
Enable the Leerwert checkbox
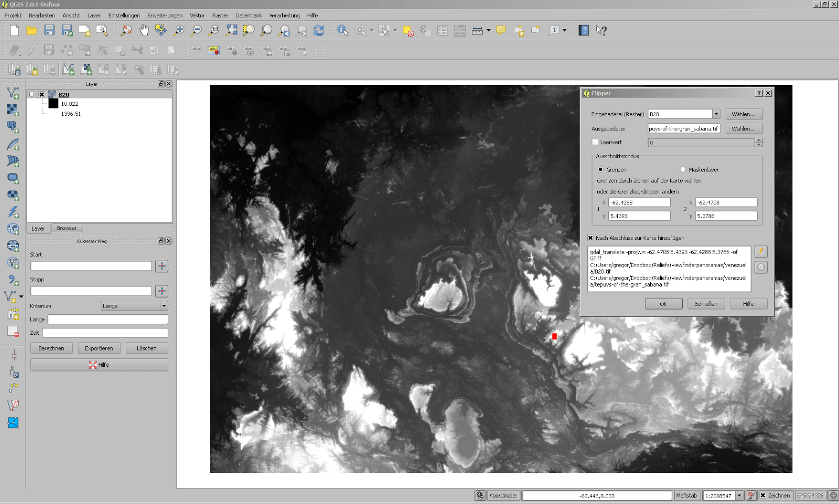point(595,142)
